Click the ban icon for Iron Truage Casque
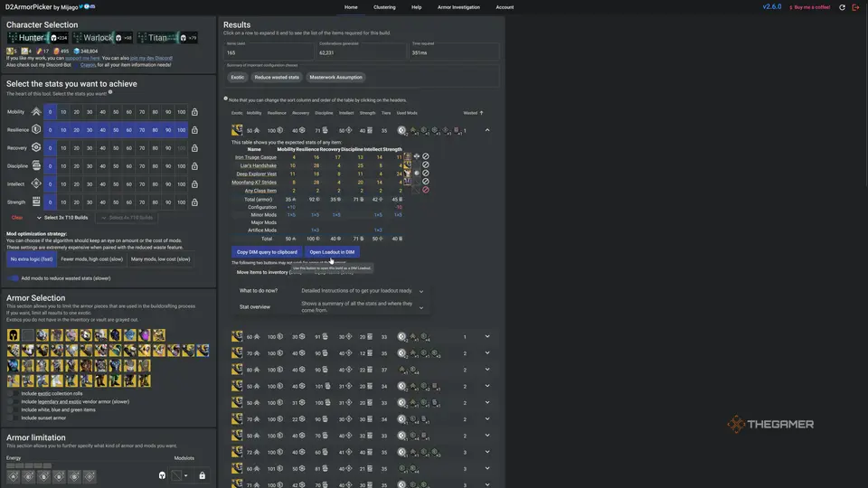Viewport: 868px width, 488px height. point(426,156)
